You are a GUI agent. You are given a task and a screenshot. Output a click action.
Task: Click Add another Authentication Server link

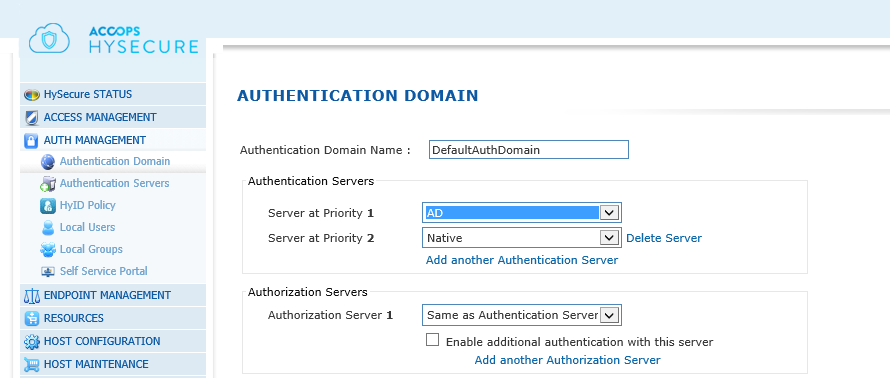(522, 260)
